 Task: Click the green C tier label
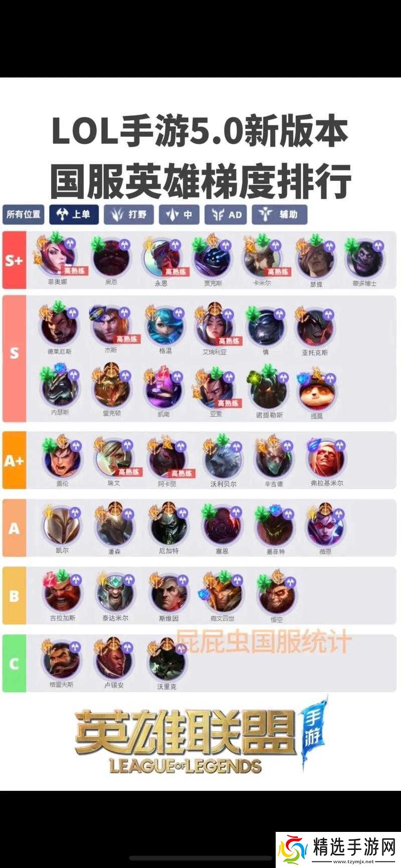(14, 663)
